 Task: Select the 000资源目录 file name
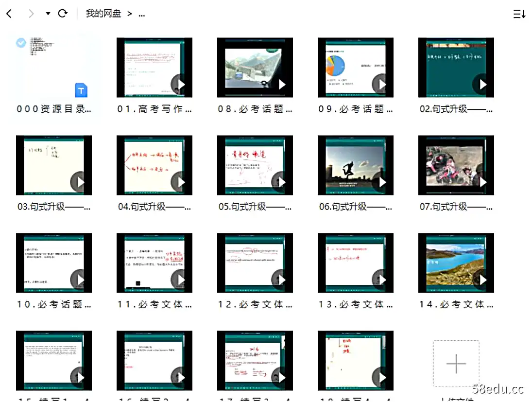click(x=54, y=109)
